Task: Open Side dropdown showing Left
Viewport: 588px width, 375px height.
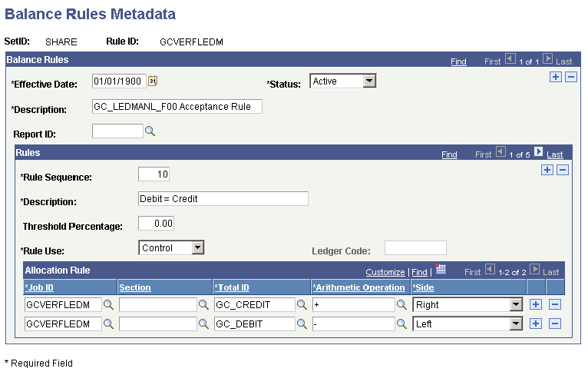Action: pyautogui.click(x=467, y=324)
